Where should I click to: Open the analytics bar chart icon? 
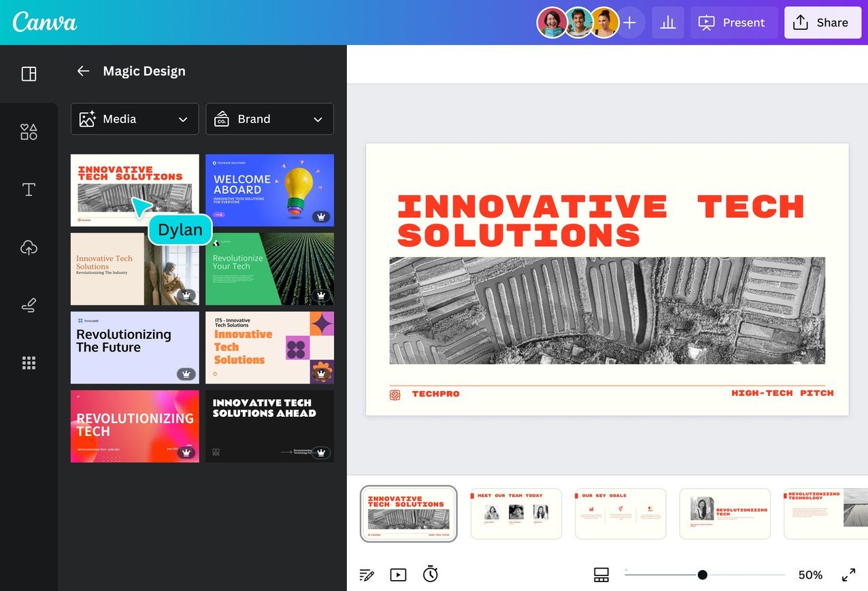point(668,23)
